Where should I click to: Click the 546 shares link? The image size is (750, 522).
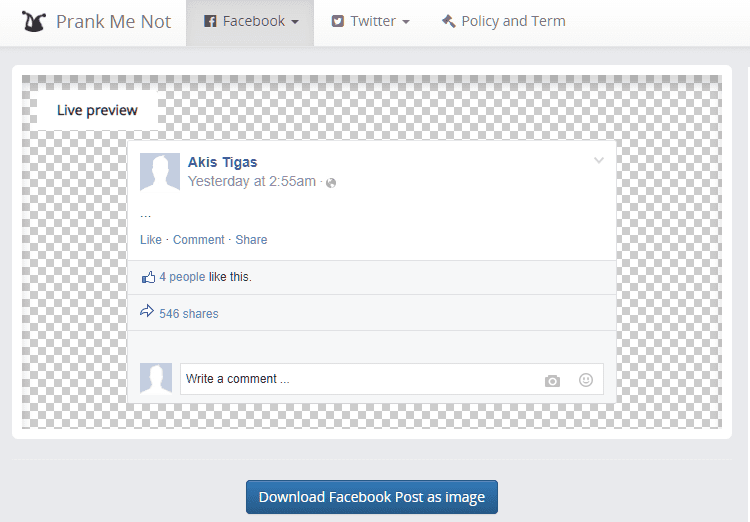click(189, 314)
